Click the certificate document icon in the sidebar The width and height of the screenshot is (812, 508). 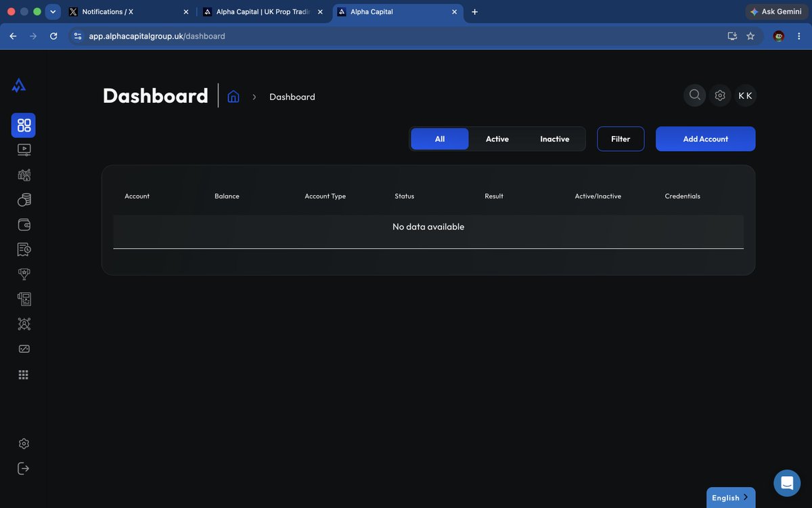pos(24,299)
